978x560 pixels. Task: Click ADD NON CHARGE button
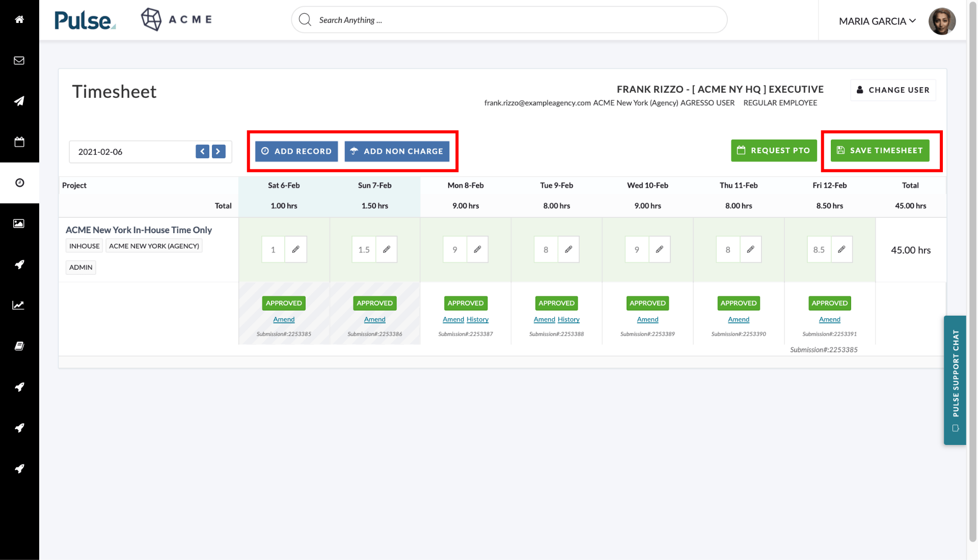click(397, 151)
